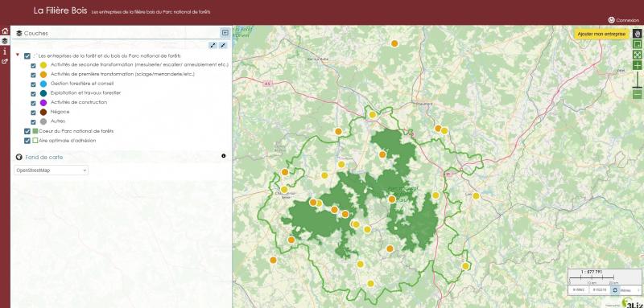The image size is (644, 308).
Task: Open the share permalink sidebar icon
Action: 5,61
